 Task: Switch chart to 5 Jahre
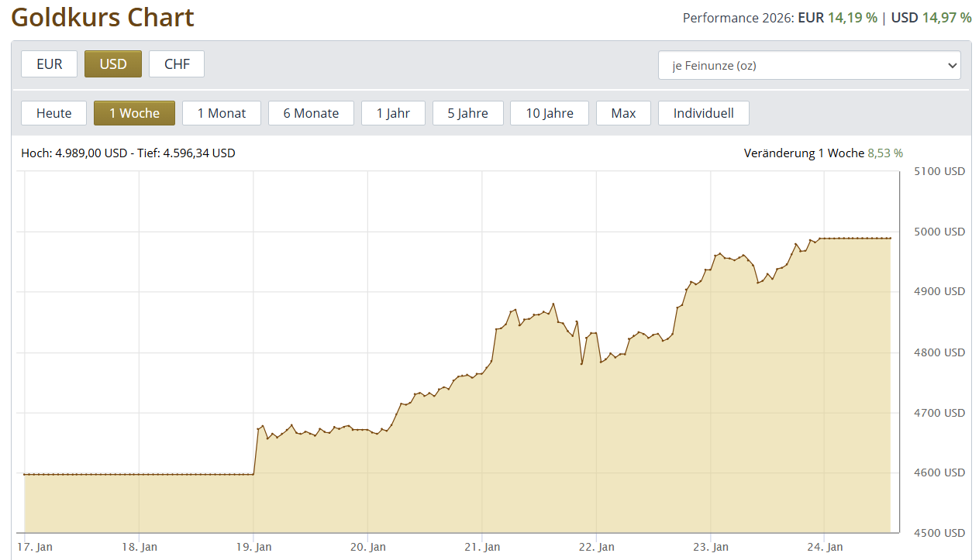click(x=467, y=113)
